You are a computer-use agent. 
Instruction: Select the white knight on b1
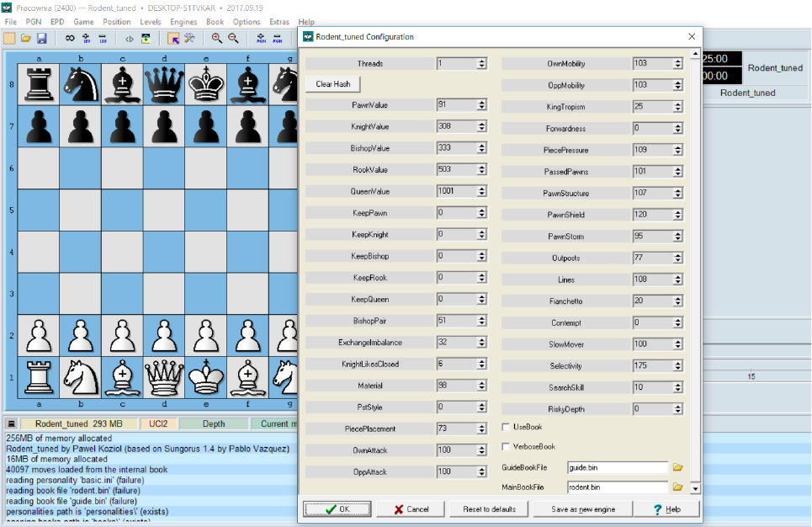click(x=81, y=377)
